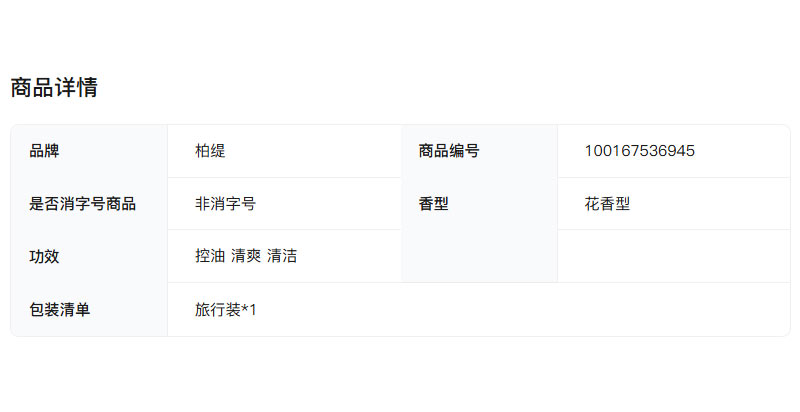The width and height of the screenshot is (800, 412).
Task: Select the 品牌 label cell
Action: pyautogui.click(x=45, y=151)
